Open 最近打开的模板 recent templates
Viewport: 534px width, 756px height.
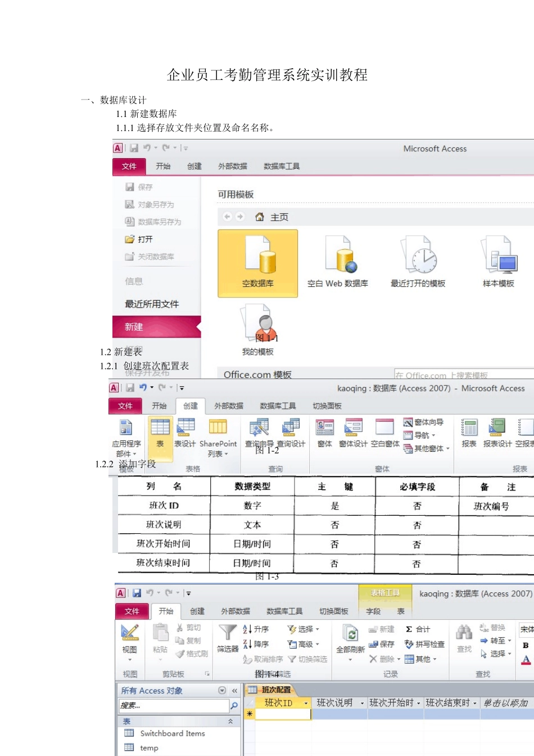418,263
